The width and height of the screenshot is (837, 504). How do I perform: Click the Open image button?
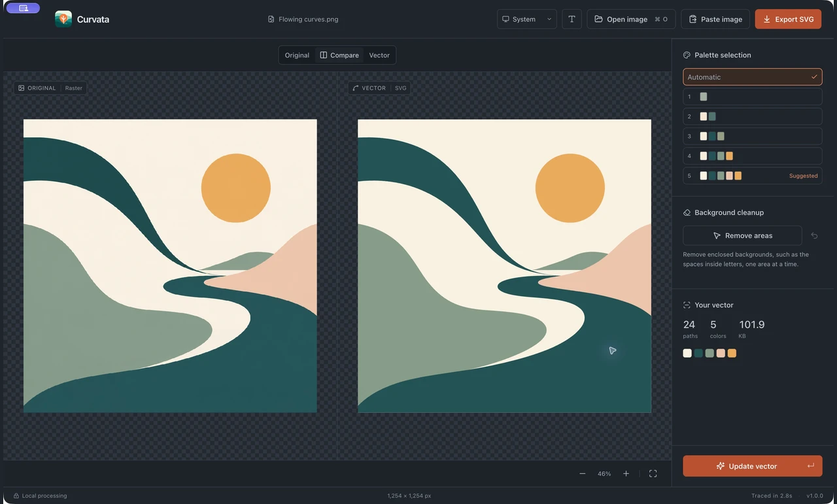(x=631, y=19)
